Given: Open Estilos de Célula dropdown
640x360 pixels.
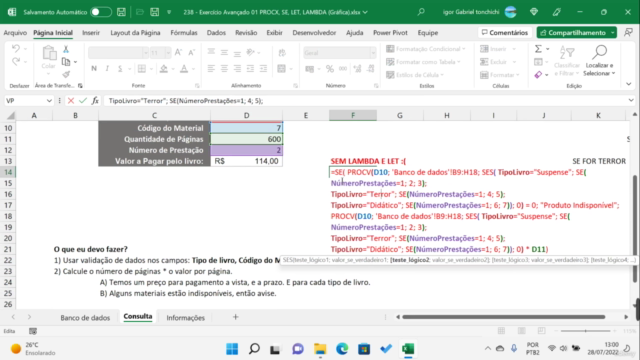Looking at the screenshot, I should point(415,75).
